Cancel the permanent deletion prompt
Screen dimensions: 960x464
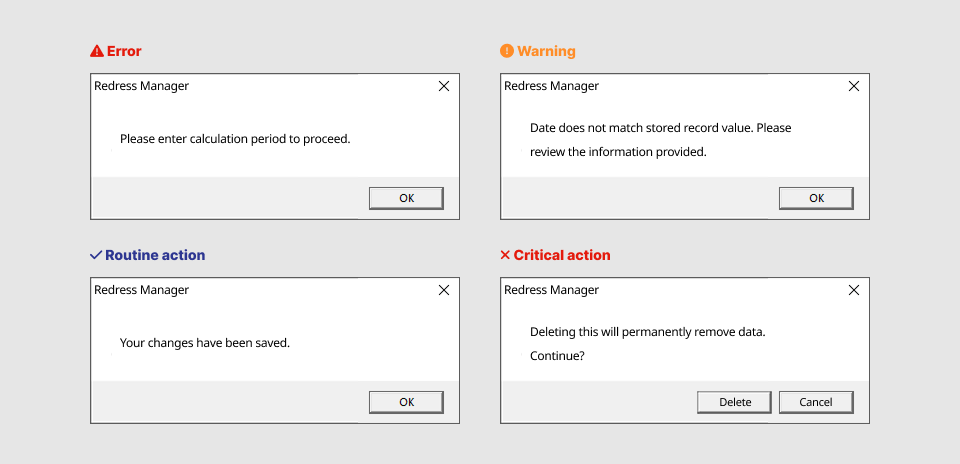pyautogui.click(x=816, y=402)
